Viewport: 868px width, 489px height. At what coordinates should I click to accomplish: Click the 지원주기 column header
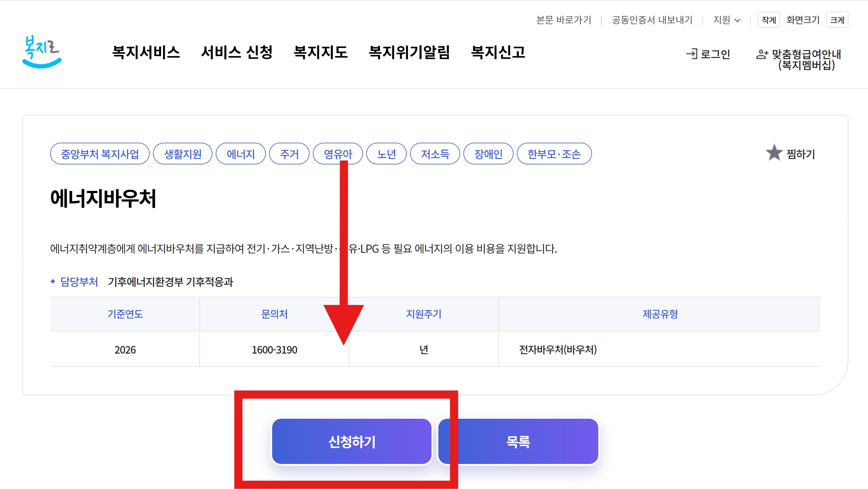pyautogui.click(x=424, y=314)
